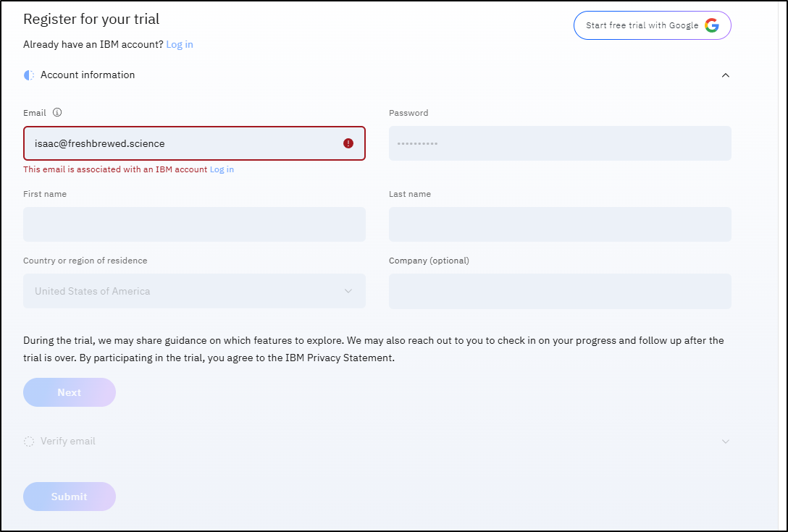Click the Account information progress icon
This screenshot has height=532, width=788.
[29, 75]
